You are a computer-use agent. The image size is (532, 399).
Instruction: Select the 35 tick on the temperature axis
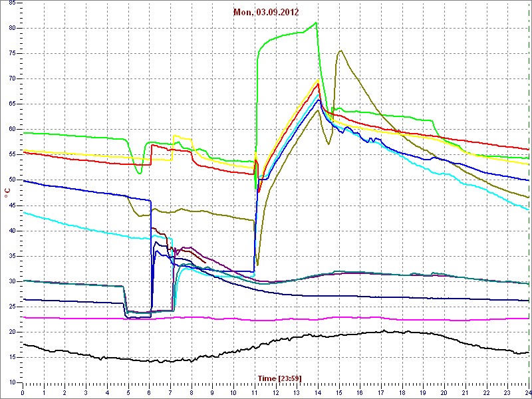(11, 256)
